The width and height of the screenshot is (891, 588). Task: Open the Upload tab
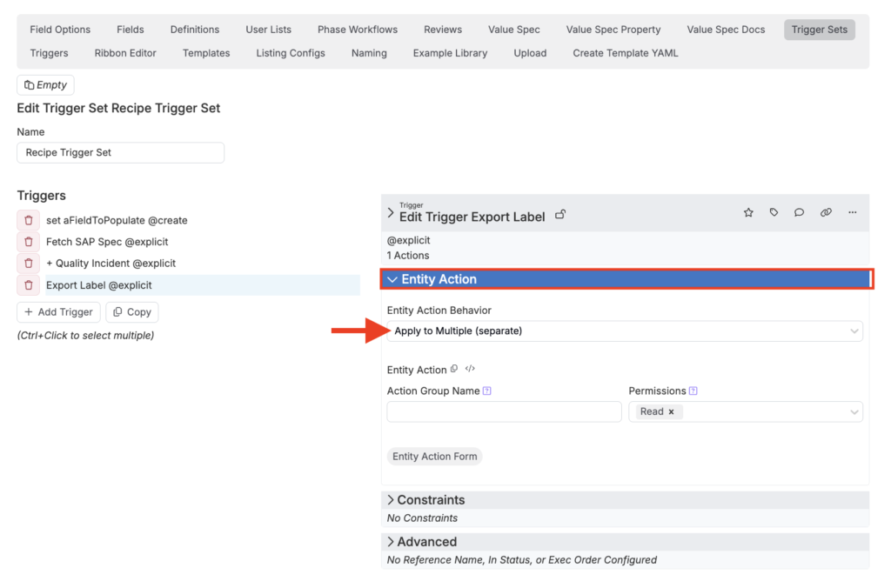click(530, 53)
